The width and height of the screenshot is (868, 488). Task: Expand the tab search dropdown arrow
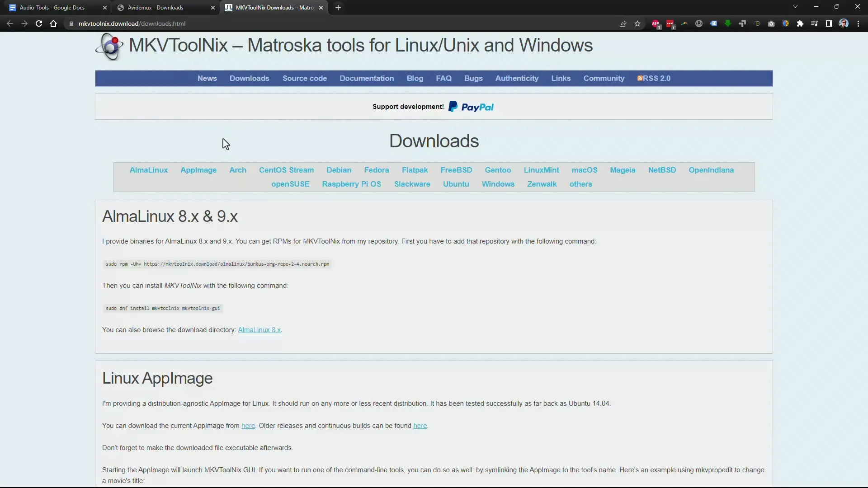coord(795,7)
